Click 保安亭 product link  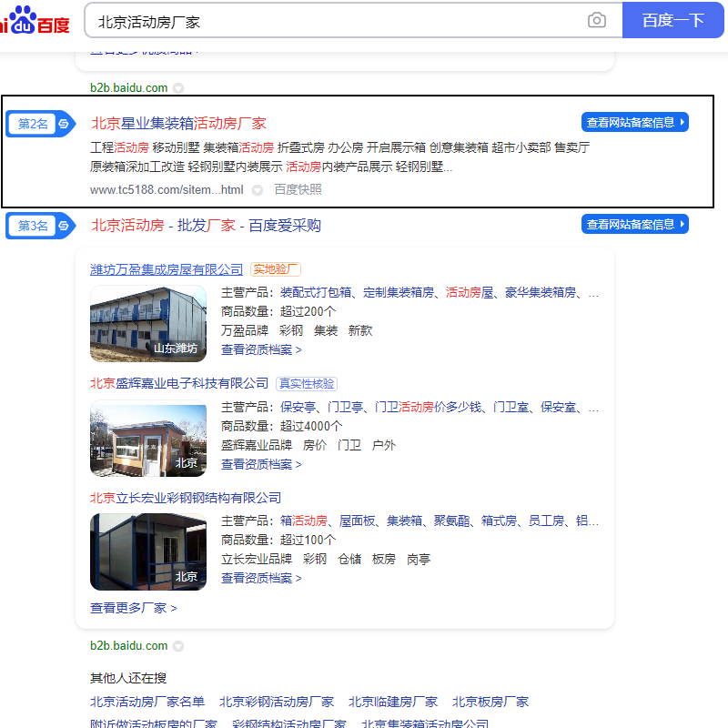pyautogui.click(x=298, y=407)
